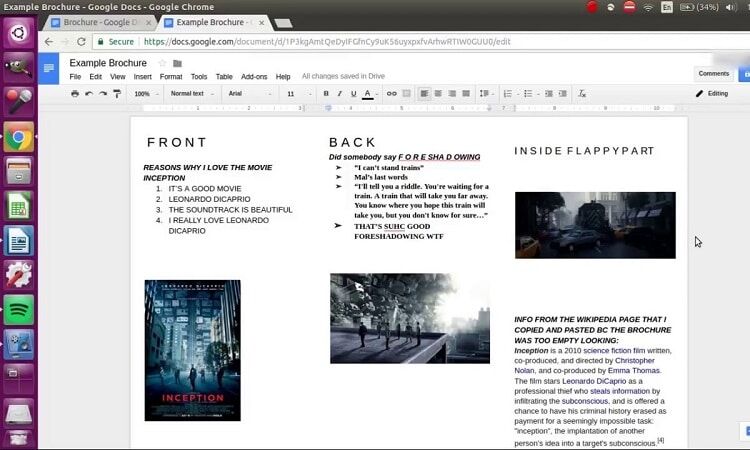This screenshot has height=450, width=750.
Task: Follow the Emma Thomas link
Action: click(x=634, y=371)
